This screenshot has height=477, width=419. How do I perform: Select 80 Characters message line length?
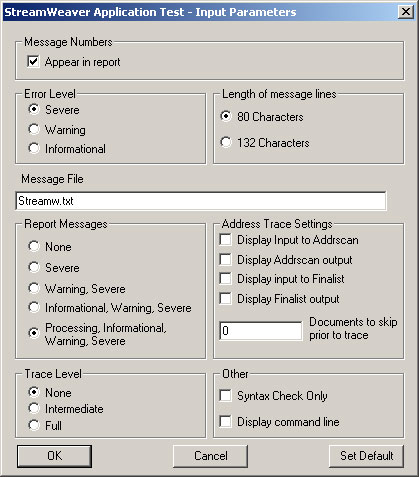tap(226, 116)
